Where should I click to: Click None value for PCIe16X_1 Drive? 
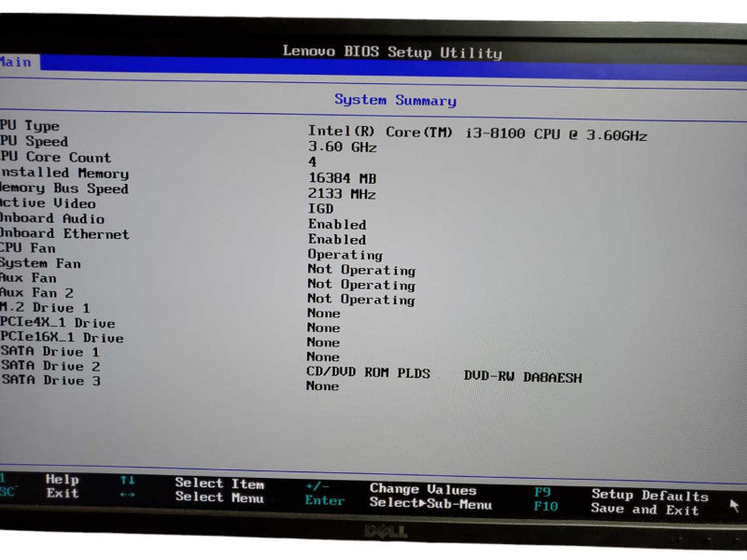pos(323,343)
